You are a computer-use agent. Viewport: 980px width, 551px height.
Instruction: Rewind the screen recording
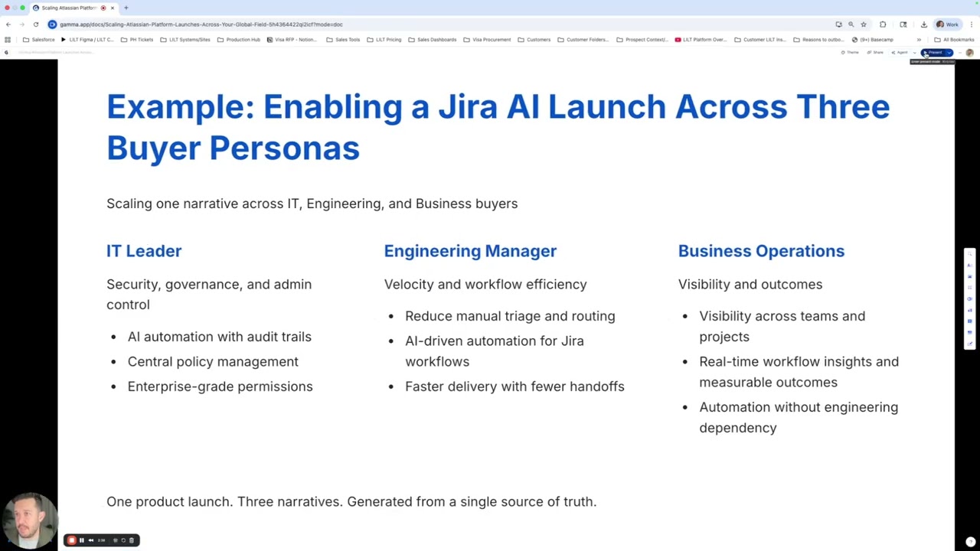point(90,540)
